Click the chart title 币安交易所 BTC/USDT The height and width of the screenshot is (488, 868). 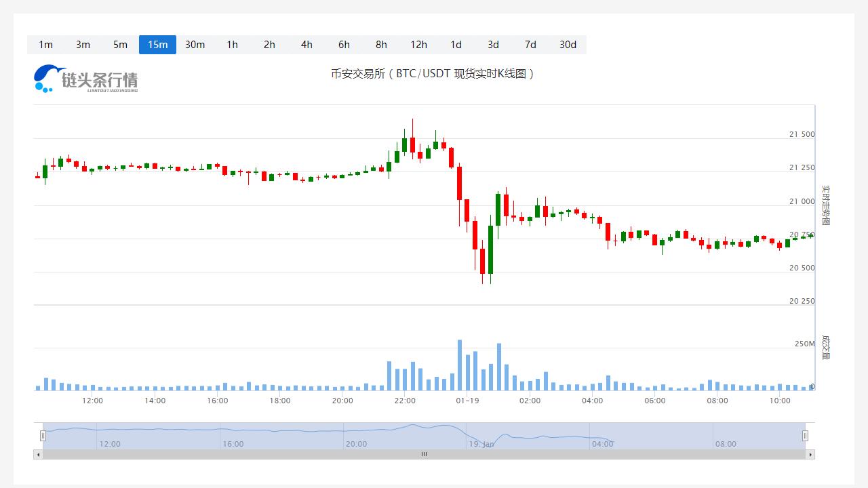[433, 73]
